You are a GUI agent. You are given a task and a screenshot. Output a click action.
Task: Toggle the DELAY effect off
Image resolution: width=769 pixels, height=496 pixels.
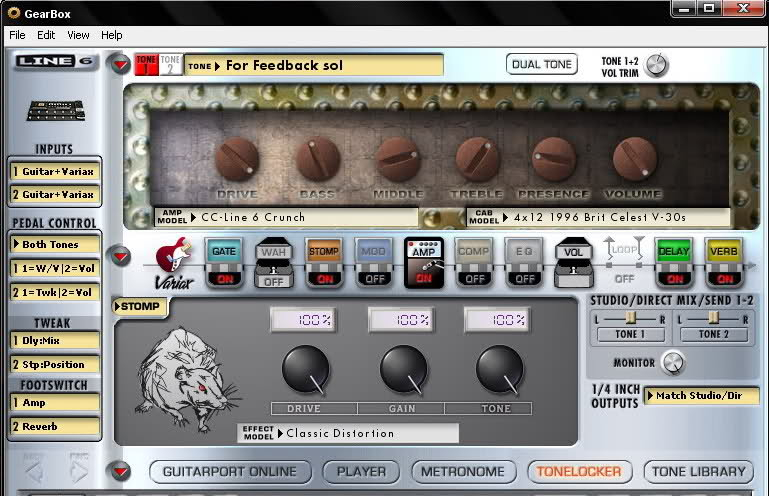pos(674,279)
